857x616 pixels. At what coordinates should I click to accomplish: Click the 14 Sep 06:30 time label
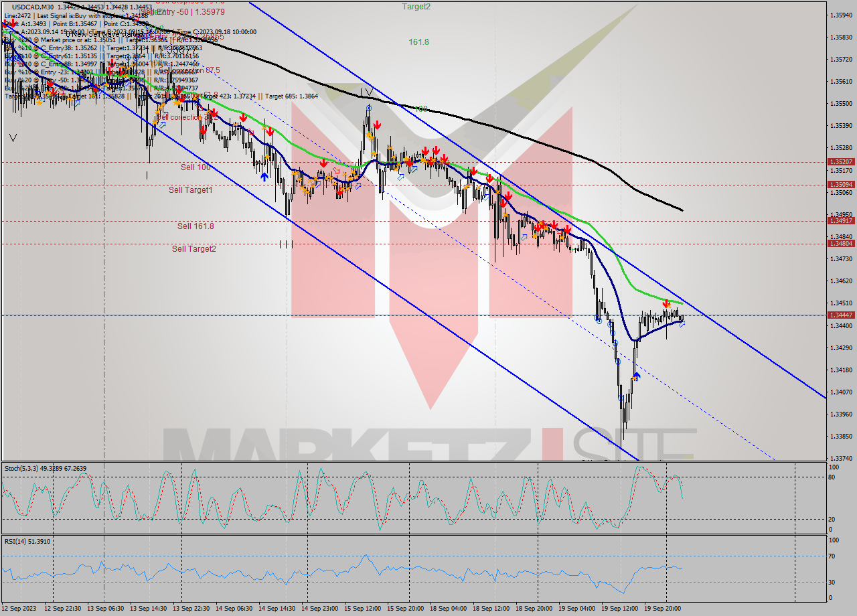pyautogui.click(x=234, y=609)
